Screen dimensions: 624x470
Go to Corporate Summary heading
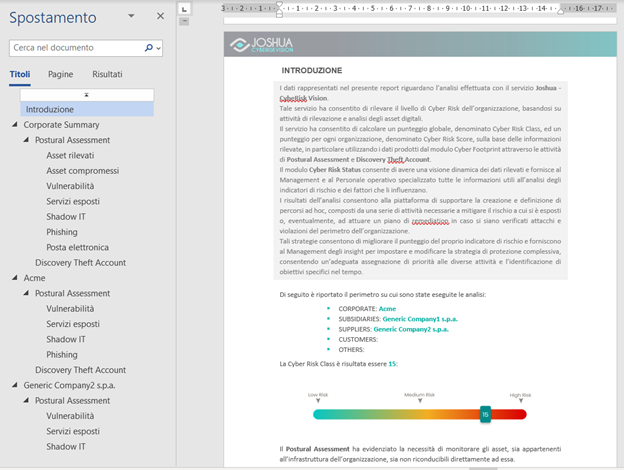pyautogui.click(x=61, y=125)
